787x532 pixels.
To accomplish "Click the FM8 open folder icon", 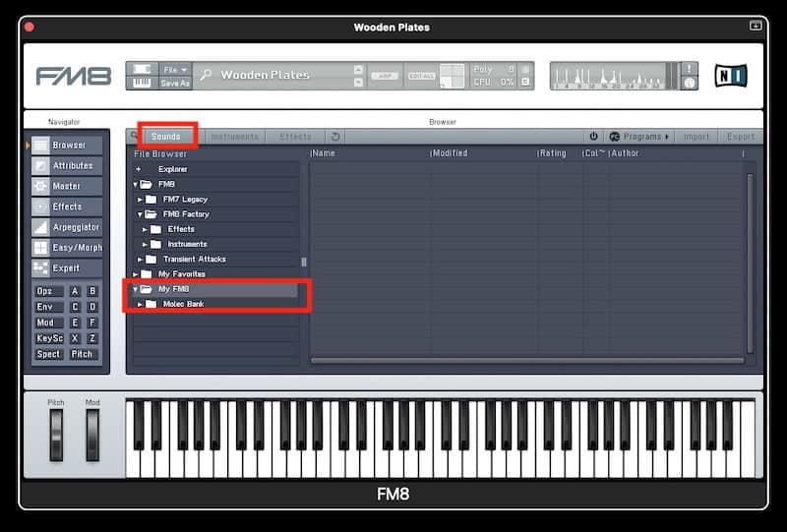I will click(x=146, y=184).
